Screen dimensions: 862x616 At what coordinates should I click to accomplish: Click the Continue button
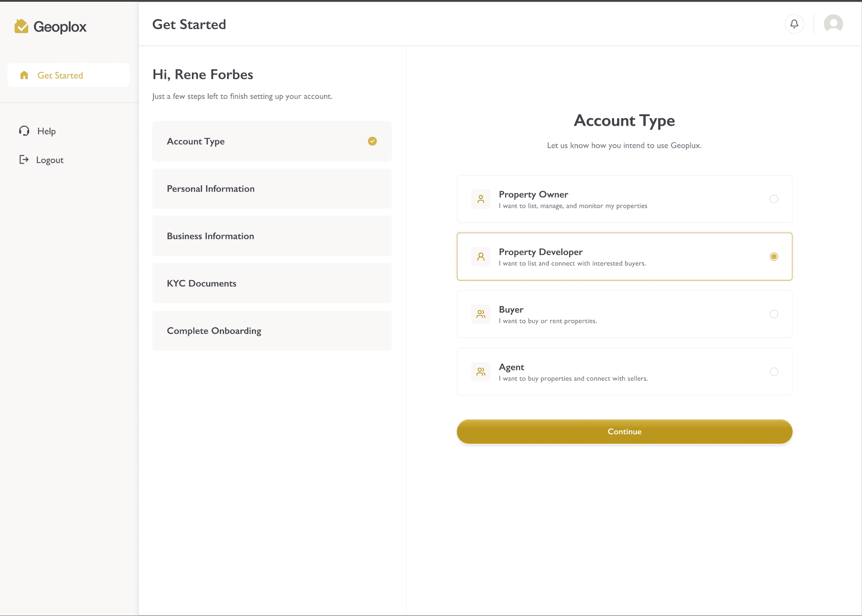pyautogui.click(x=624, y=432)
